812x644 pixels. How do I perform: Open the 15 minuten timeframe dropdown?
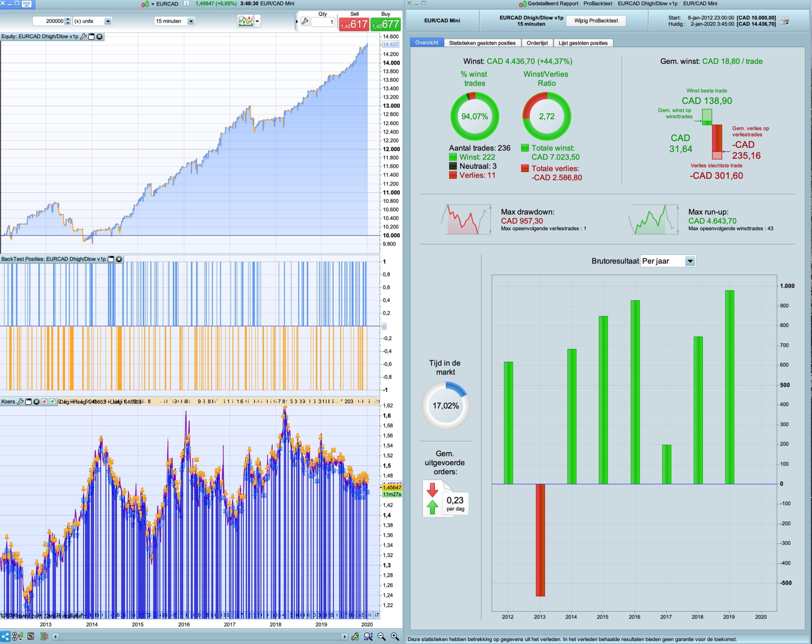[191, 21]
